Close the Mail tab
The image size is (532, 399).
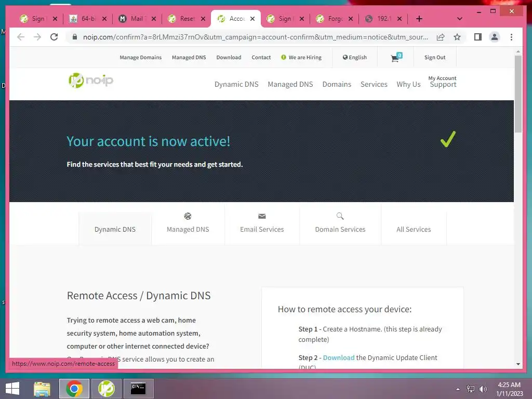tap(154, 19)
